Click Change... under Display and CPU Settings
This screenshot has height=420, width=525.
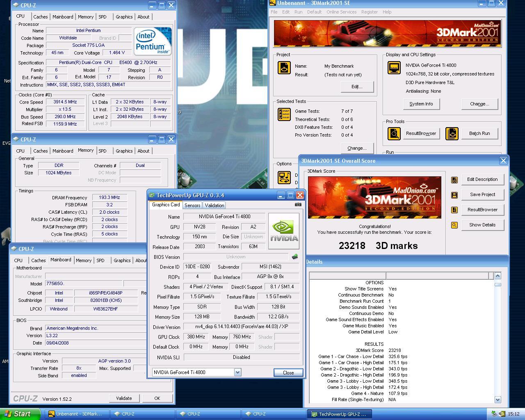click(479, 104)
